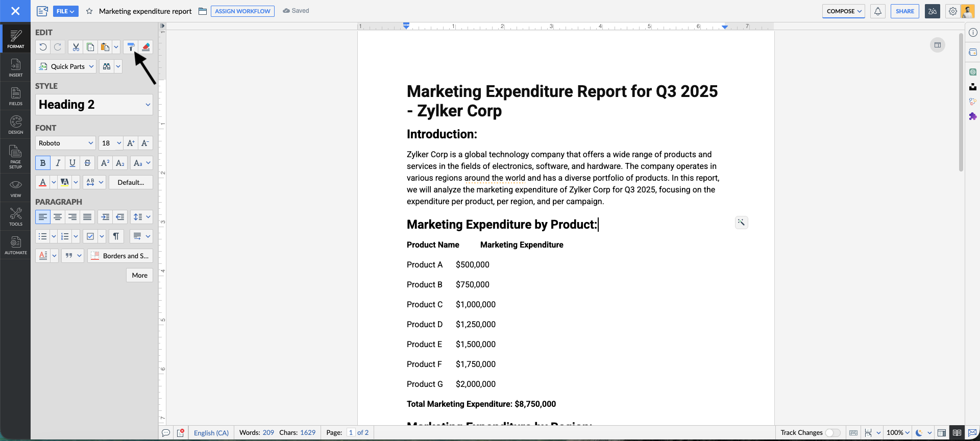Expand the Roboto font dropdown

(65, 143)
